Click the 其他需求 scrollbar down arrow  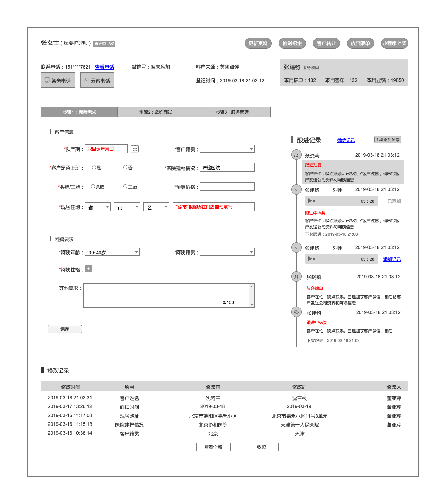(252, 305)
